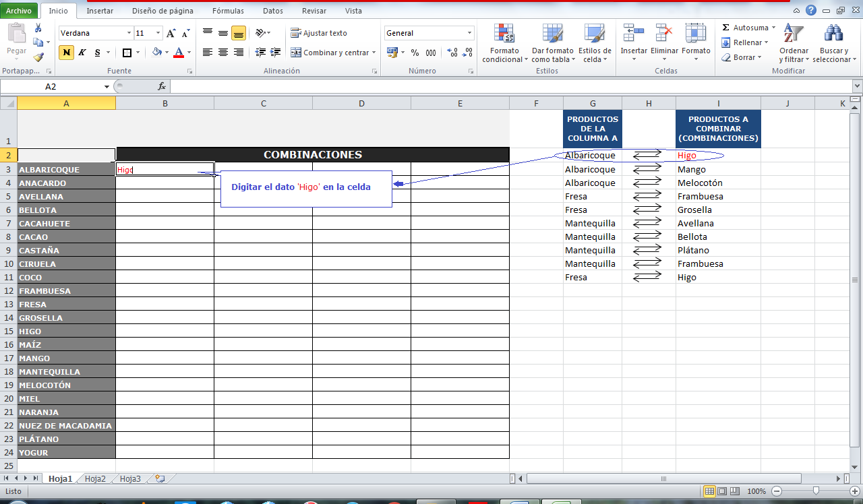This screenshot has width=863, height=504.
Task: Toggle bold formatting (N button)
Action: click(66, 53)
